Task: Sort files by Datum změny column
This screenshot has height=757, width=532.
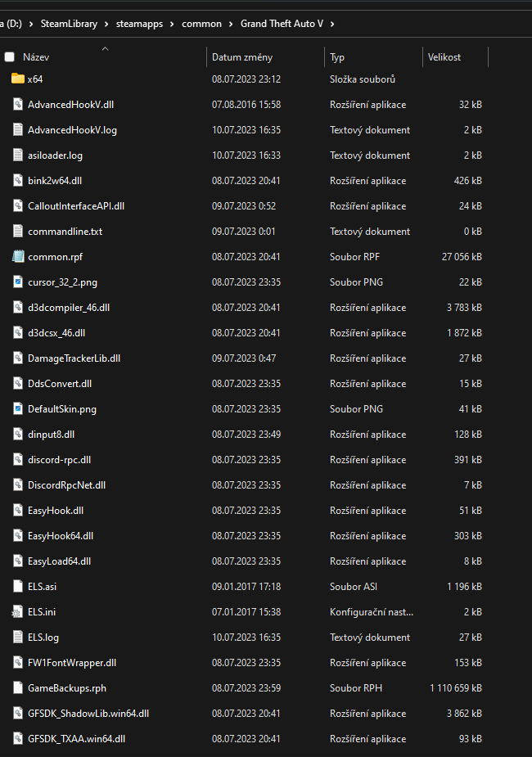Action: coord(242,57)
